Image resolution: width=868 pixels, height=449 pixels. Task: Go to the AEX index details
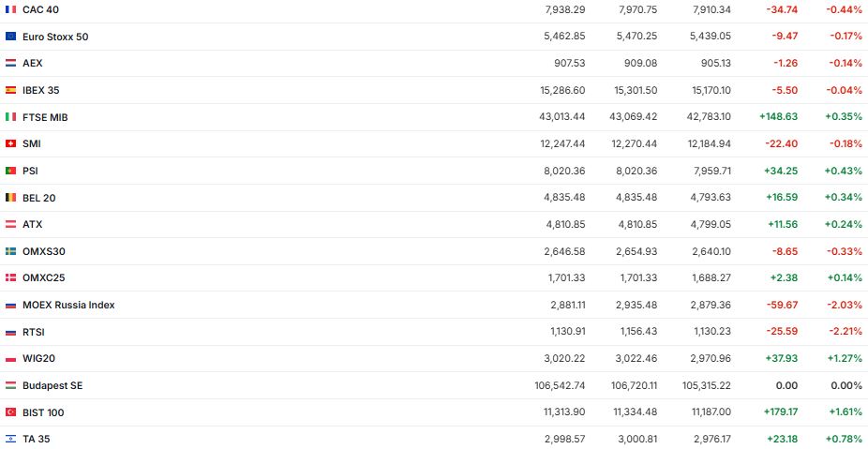33,63
